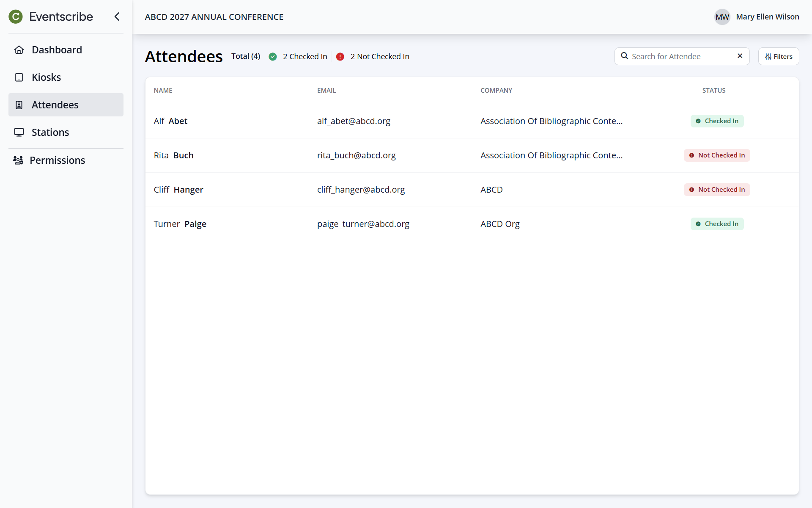Filter by 2 Checked In count
This screenshot has height=508, width=812.
tap(304, 57)
